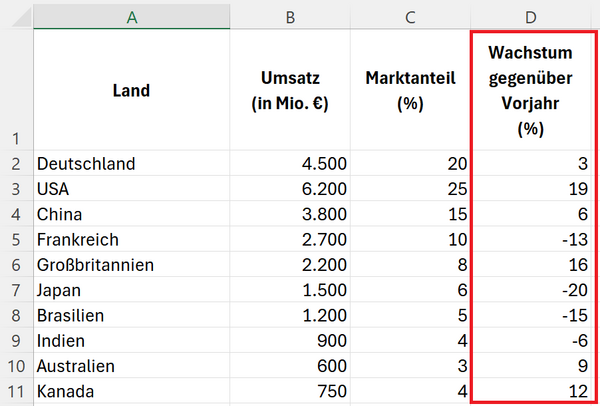Click column C header

[410, 16]
